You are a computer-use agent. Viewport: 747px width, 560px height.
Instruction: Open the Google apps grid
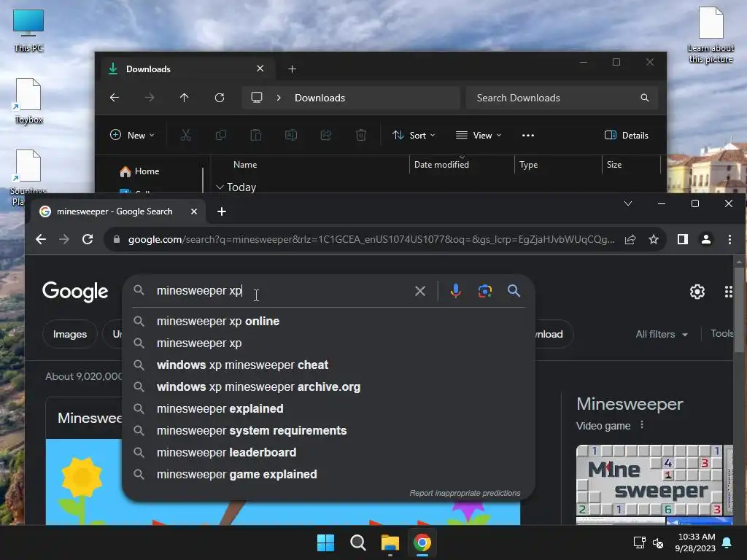point(728,292)
